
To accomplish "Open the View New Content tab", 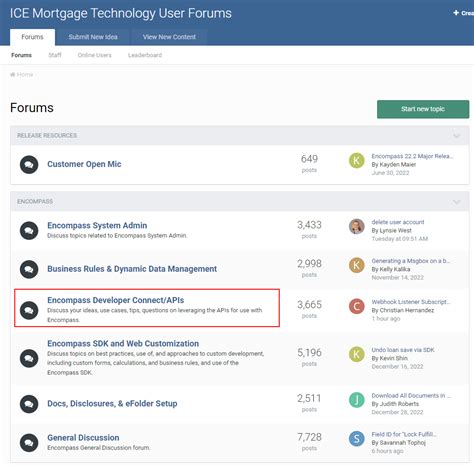I will pyautogui.click(x=169, y=37).
